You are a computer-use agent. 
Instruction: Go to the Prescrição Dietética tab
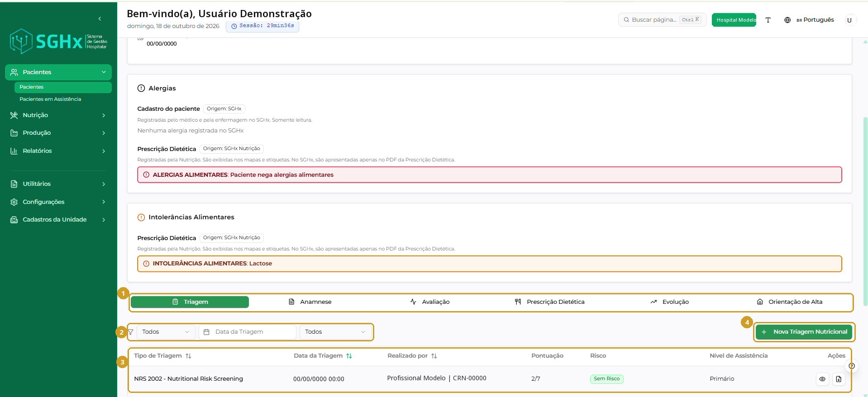point(550,302)
